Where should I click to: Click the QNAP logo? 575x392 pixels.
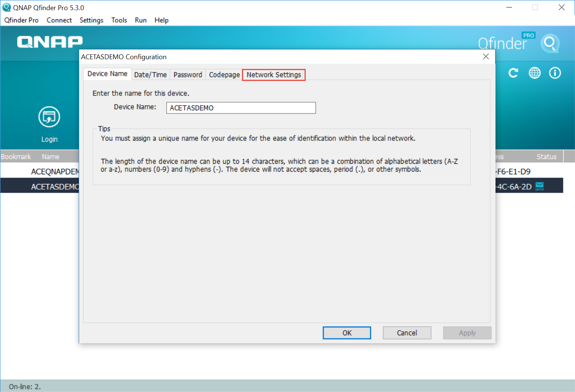tap(50, 42)
